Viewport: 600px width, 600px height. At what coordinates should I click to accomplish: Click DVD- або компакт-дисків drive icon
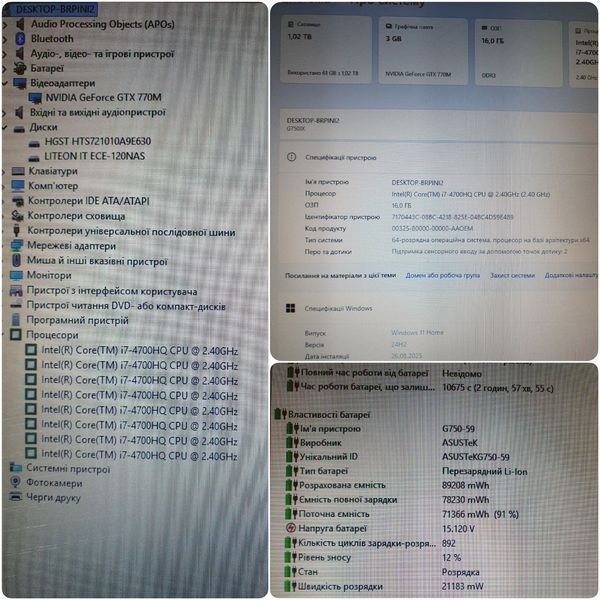(16, 305)
